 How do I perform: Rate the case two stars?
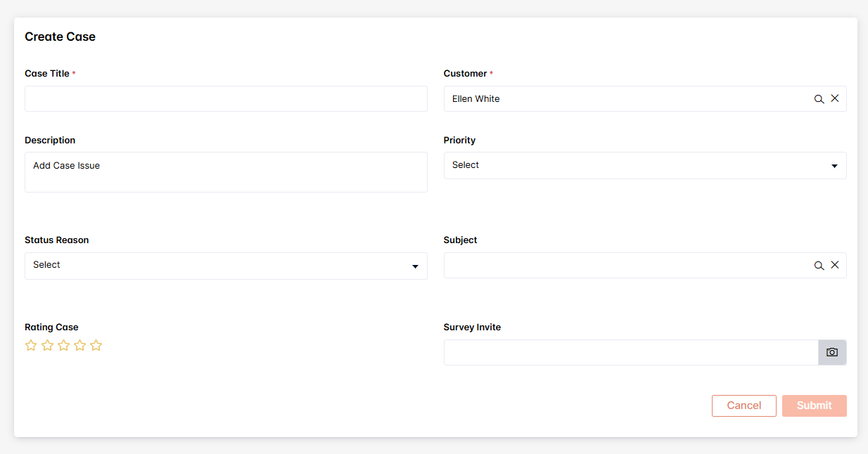pyautogui.click(x=47, y=345)
